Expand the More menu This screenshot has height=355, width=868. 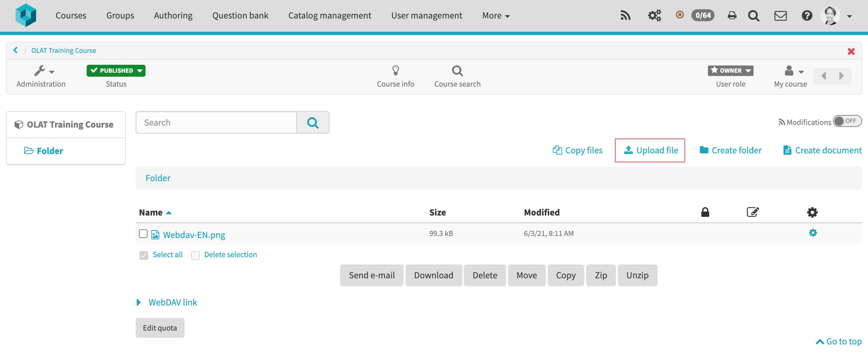[496, 16]
